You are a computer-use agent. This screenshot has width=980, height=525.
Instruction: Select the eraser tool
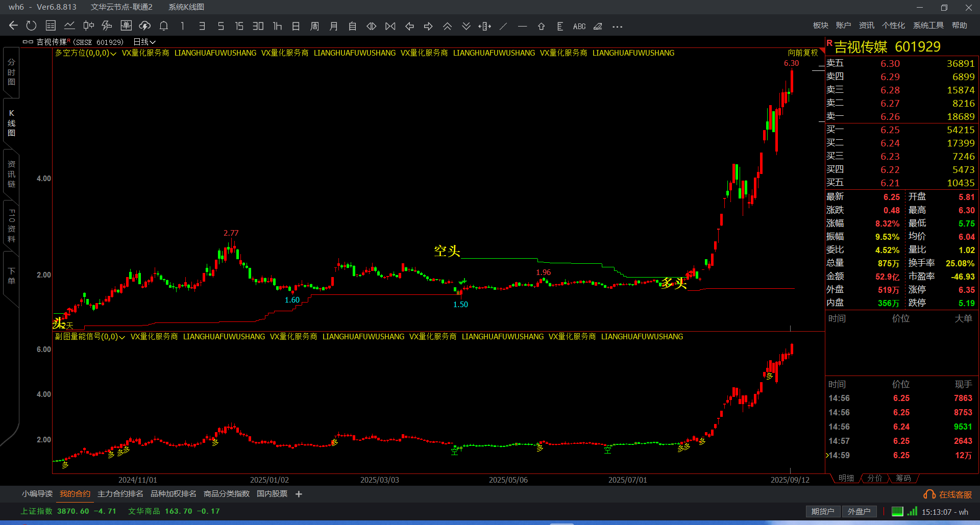pos(598,26)
